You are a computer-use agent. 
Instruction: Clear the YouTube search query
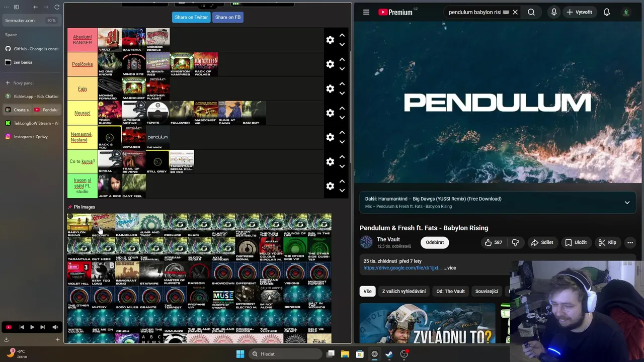515,12
